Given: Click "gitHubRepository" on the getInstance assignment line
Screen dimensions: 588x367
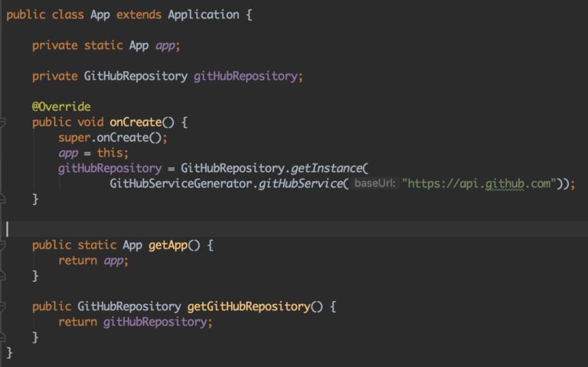Looking at the screenshot, I should coord(110,168).
